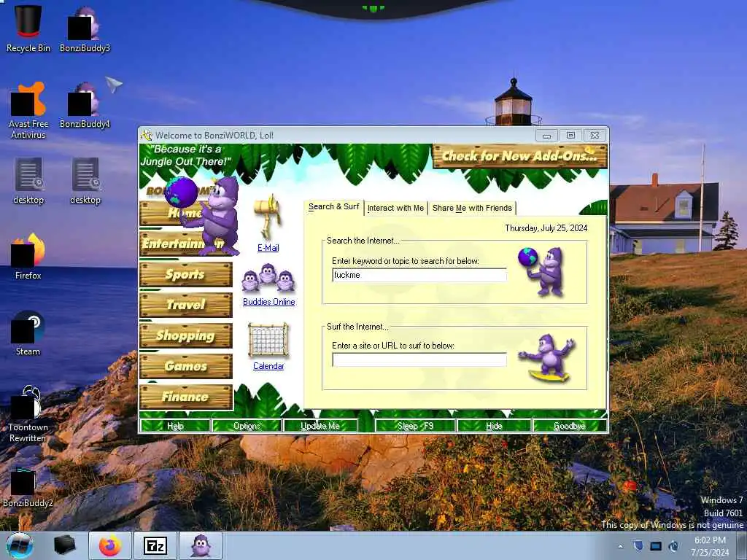Viewport: 747px width, 560px height.
Task: Click the Update Me button
Action: pos(320,426)
